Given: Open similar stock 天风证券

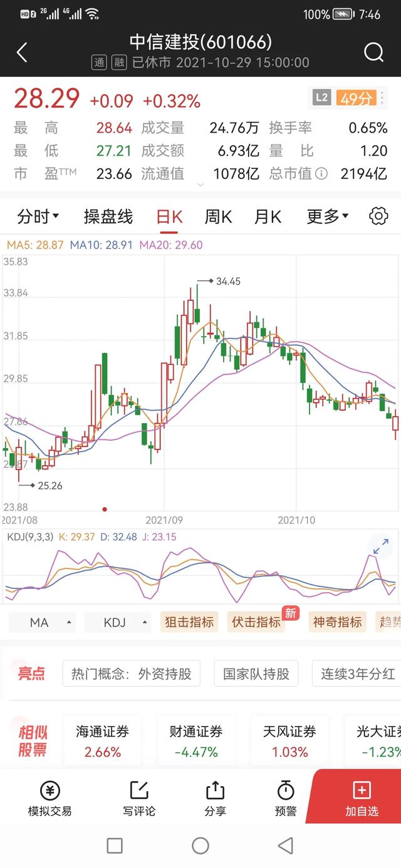Looking at the screenshot, I should (290, 742).
